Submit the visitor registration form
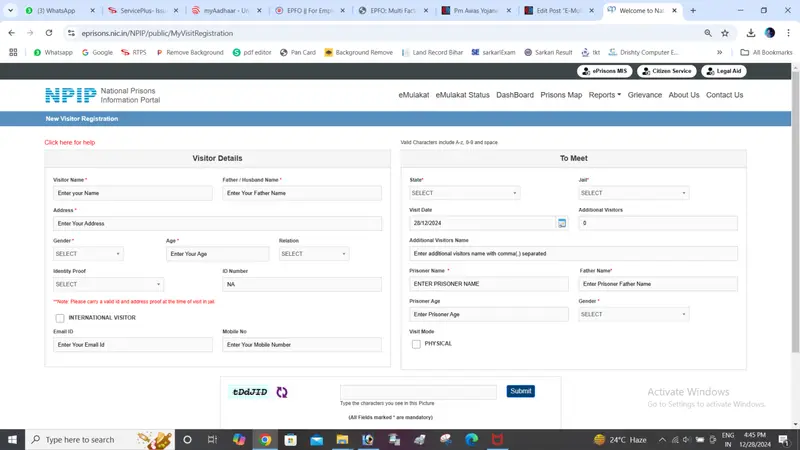Screen dimensions: 800x450 [520, 391]
